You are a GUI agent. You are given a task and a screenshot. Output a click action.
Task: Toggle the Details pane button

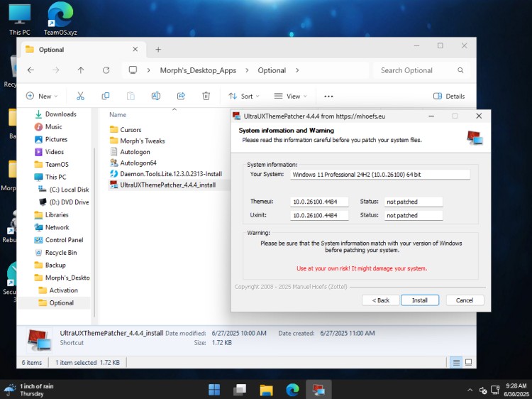pyautogui.click(x=449, y=96)
